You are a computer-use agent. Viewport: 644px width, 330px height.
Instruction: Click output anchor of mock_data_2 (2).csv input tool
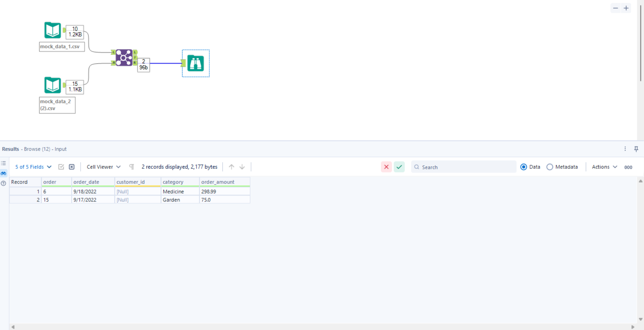64,85
